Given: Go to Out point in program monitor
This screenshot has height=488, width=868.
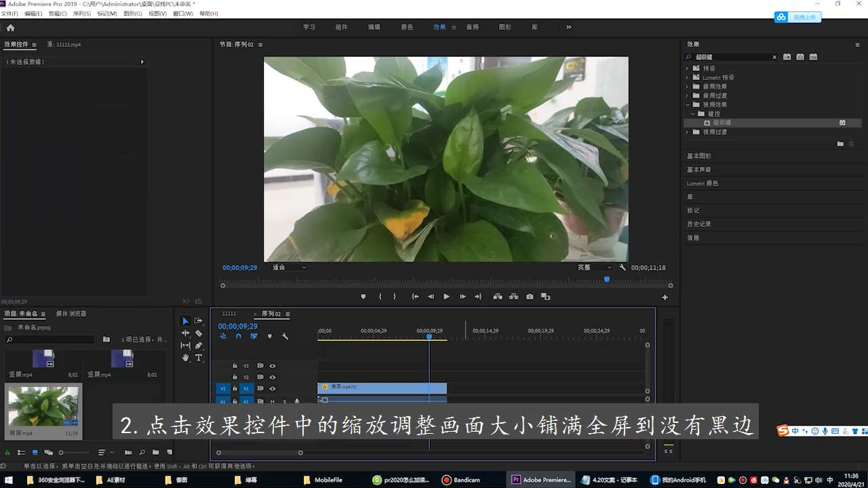Looking at the screenshot, I should pos(478,297).
